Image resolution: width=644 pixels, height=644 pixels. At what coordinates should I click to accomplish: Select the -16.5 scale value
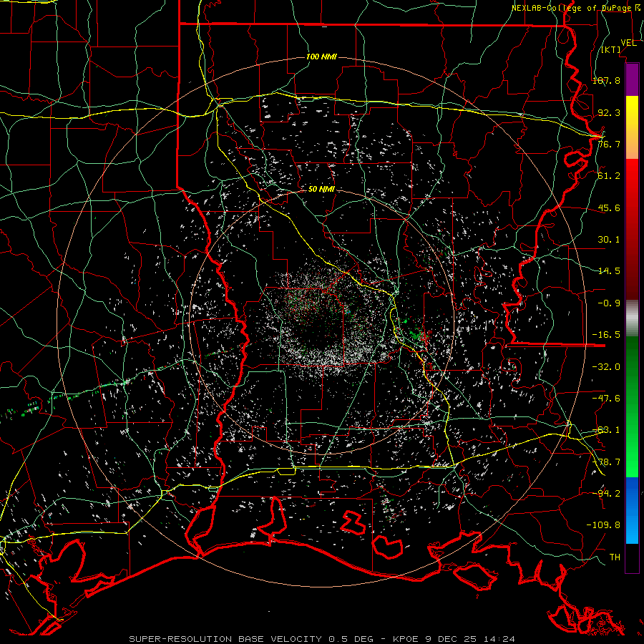point(606,335)
